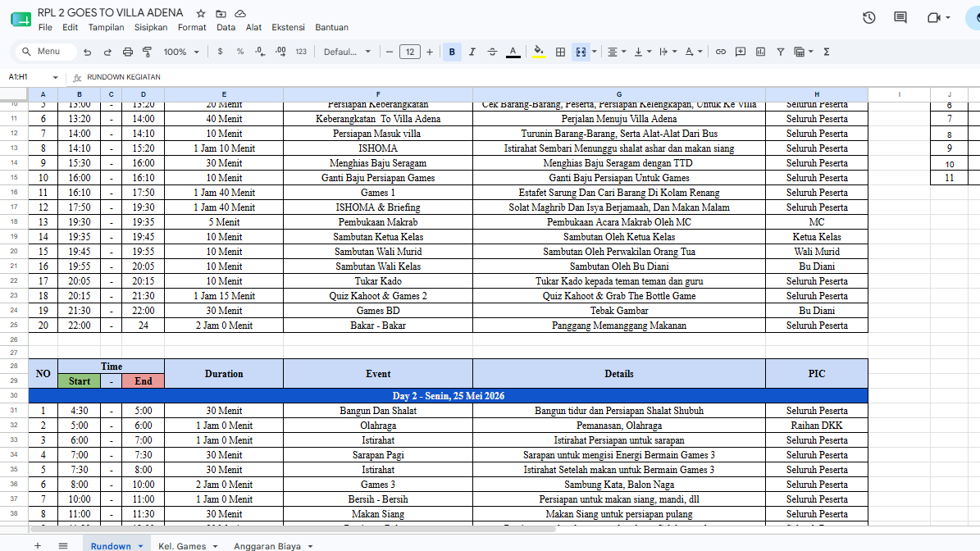Image resolution: width=980 pixels, height=551 pixels.
Task: Open the borders tool
Action: (561, 52)
